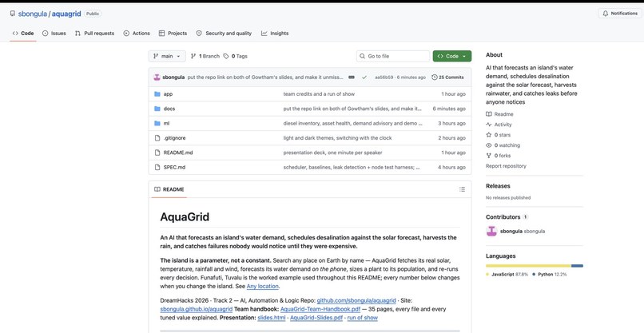Open github.com/sbongula/aquagrid link in README
Viewport: 644px width, 333px height.
tap(356, 300)
